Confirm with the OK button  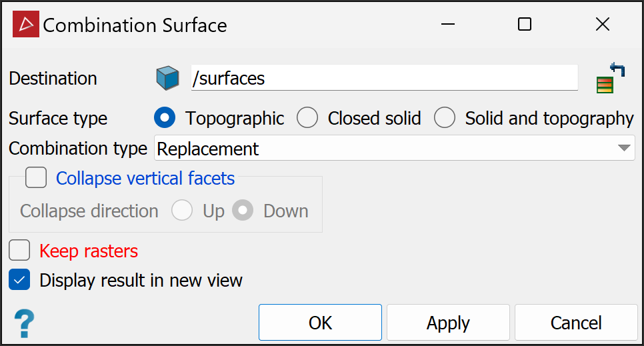321,323
